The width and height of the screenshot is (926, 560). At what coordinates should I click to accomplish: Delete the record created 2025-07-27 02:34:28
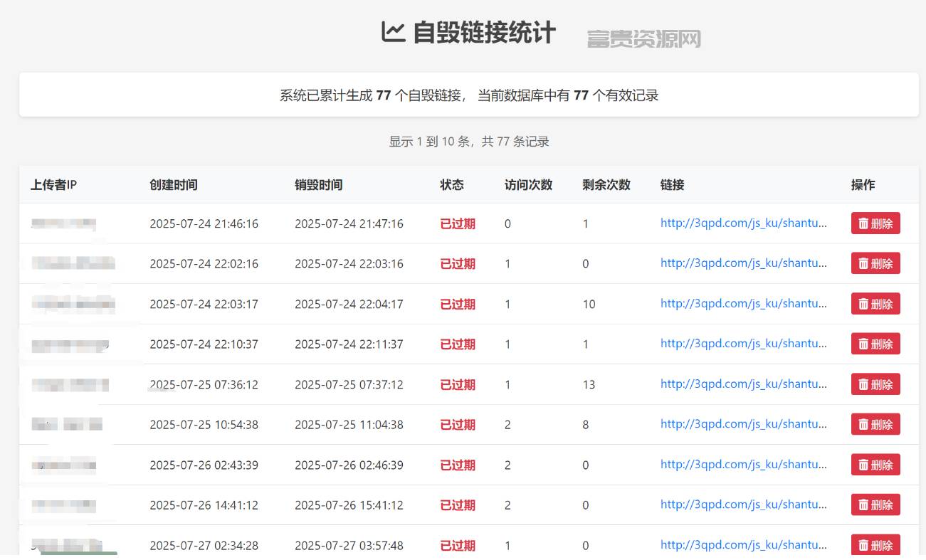[x=875, y=545]
